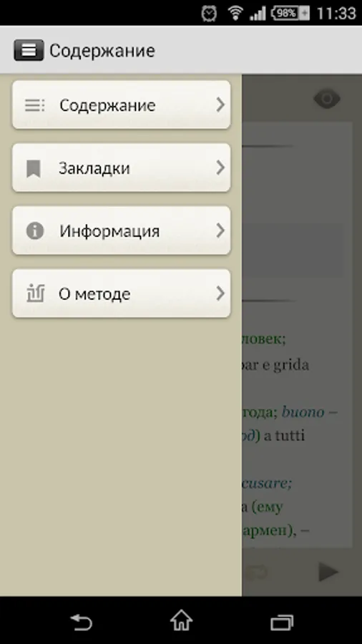Click the info circle icon beside Информация
Viewport: 362px width, 644px height.
35,231
